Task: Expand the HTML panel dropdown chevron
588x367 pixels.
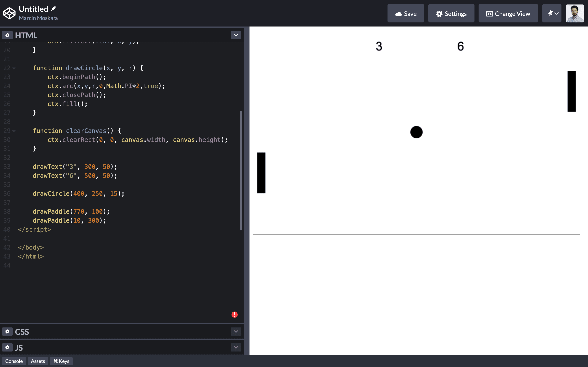Action: pos(236,35)
